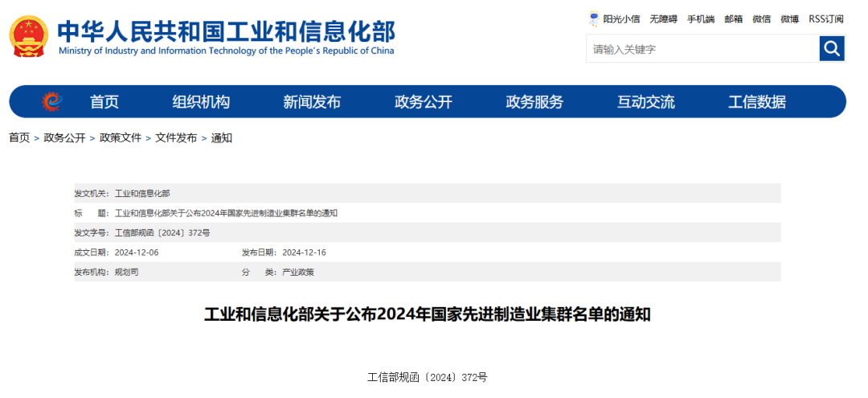Open the 微信 link in top bar
The height and width of the screenshot is (398, 868).
click(x=761, y=18)
